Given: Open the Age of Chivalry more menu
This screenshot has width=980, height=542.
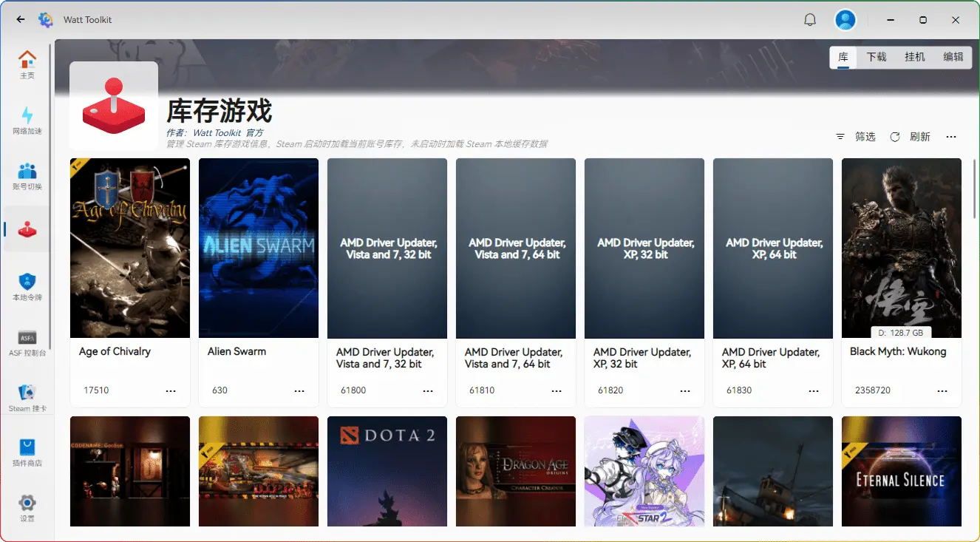Looking at the screenshot, I should tap(171, 390).
